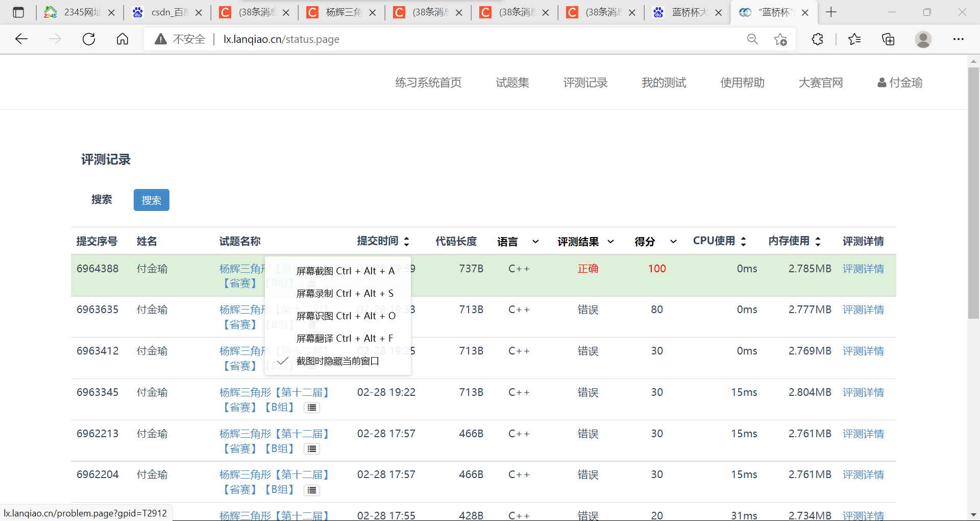Click score 100 in first row
Viewport: 980px width, 521px height.
click(x=657, y=269)
